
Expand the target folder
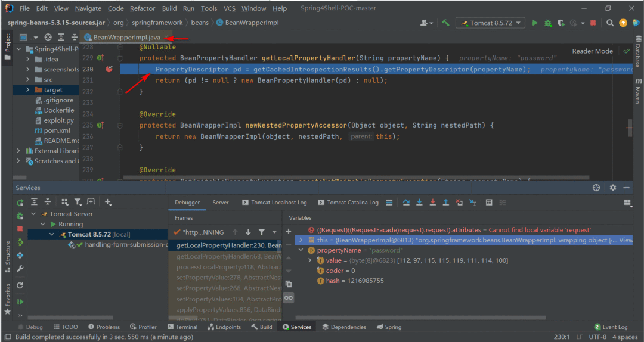coord(27,90)
